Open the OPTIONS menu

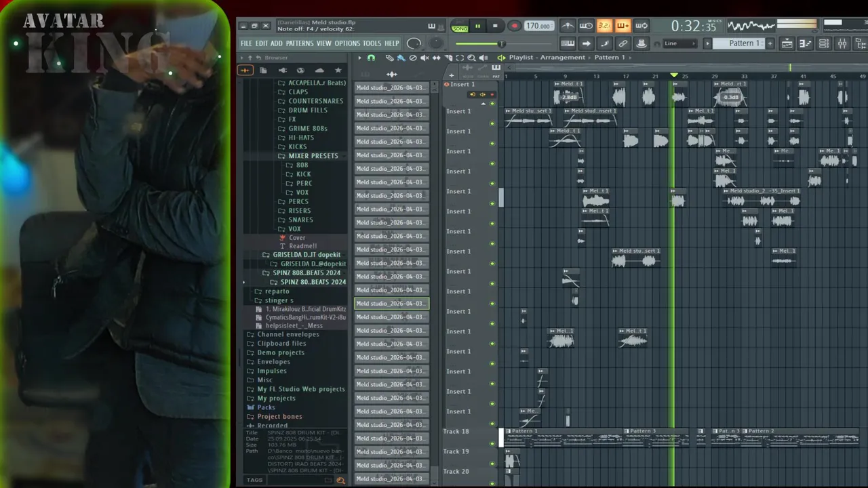[x=347, y=43]
